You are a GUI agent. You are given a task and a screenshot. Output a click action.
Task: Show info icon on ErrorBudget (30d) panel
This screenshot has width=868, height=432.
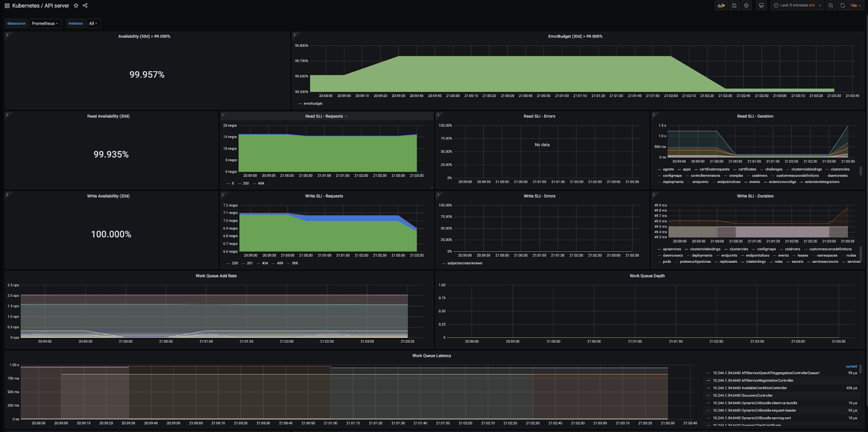[294, 35]
